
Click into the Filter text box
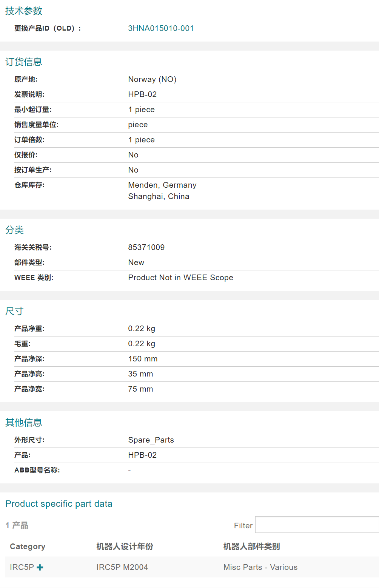316,525
